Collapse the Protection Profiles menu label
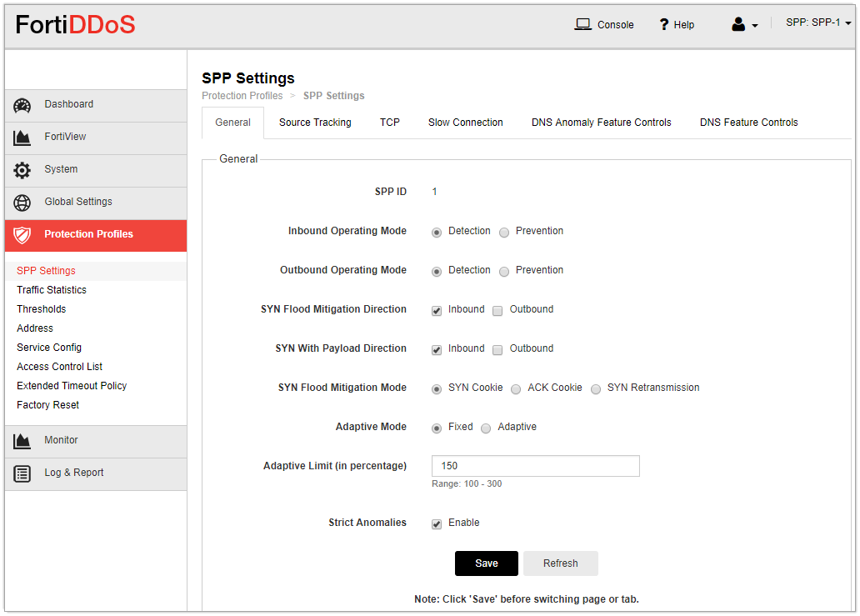Image resolution: width=860 pixels, height=616 pixels. pos(88,234)
